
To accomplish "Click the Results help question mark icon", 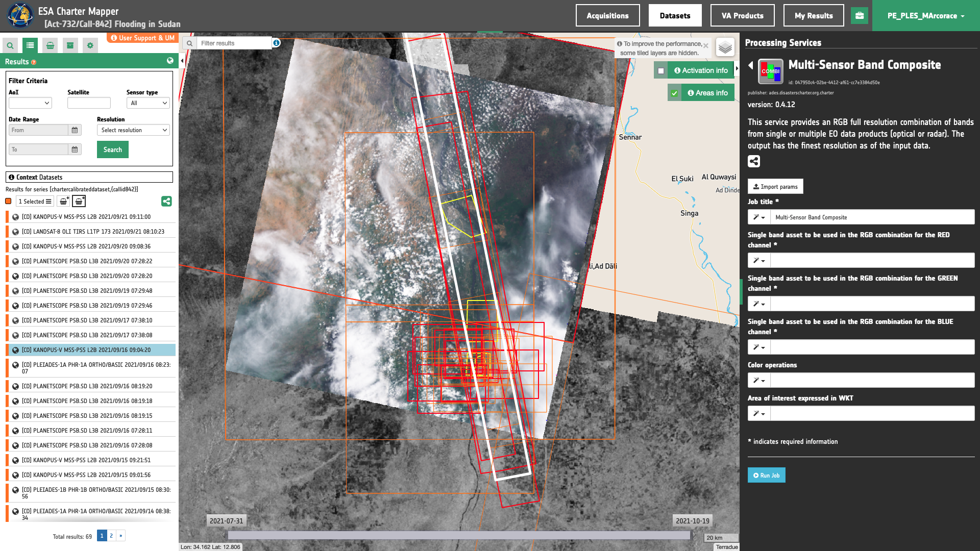I will pos(34,62).
